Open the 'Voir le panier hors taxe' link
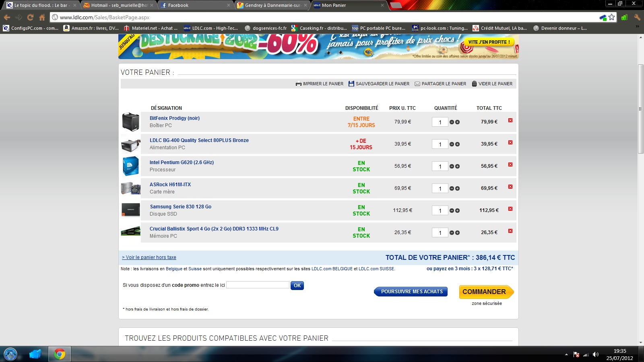The height and width of the screenshot is (362, 644). (x=149, y=257)
